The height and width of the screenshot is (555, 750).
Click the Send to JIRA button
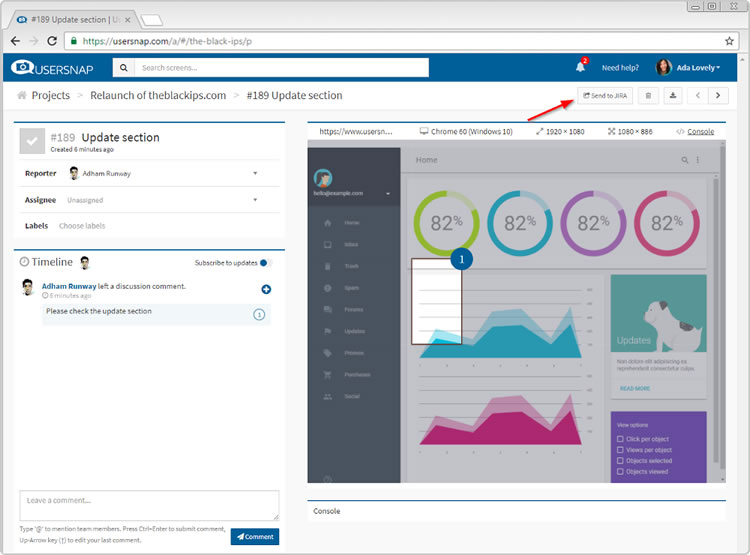tap(604, 96)
